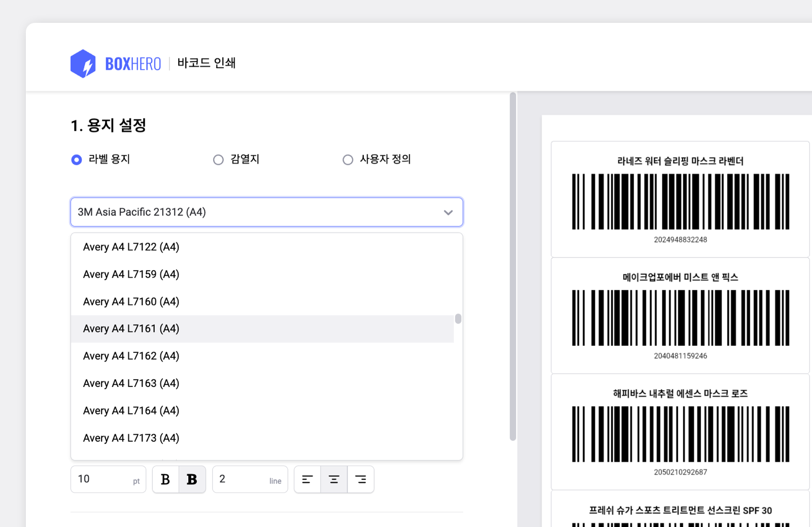Select the 사용자 정의 radio button
This screenshot has height=527, width=812.
click(348, 160)
